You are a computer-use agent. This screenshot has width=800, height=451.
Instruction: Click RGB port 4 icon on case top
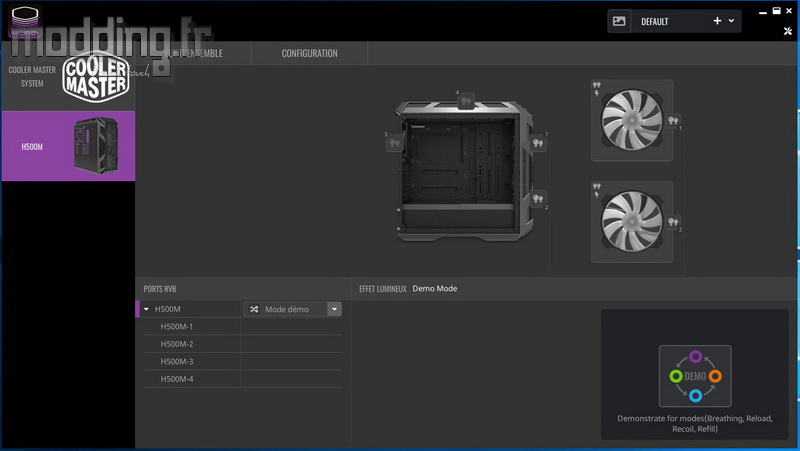465,101
